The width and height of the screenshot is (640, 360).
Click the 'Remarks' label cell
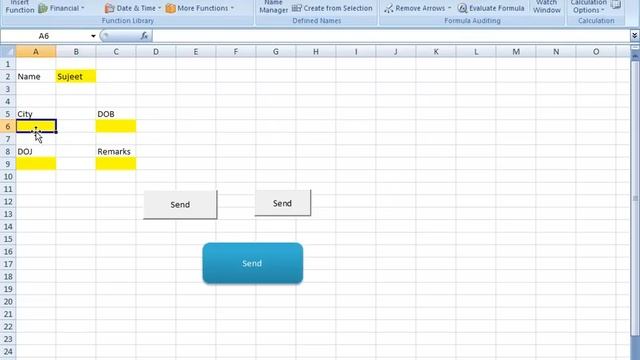(x=116, y=151)
